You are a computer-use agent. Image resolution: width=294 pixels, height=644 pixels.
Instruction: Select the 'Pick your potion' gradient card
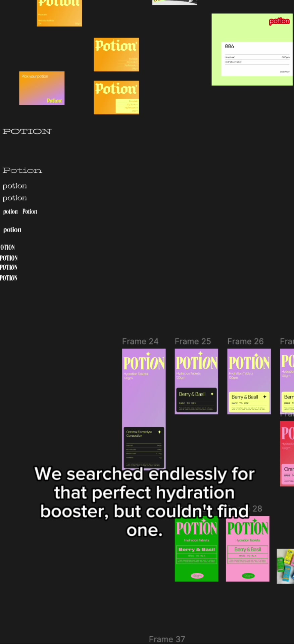coord(42,88)
